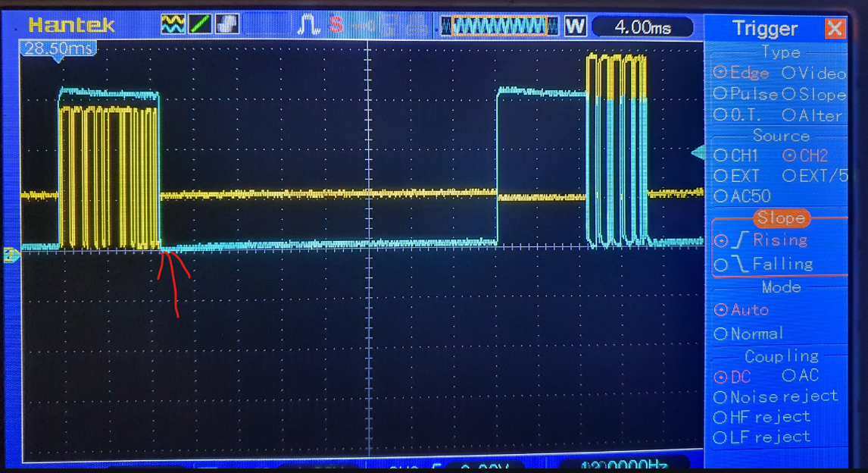The width and height of the screenshot is (868, 473).
Task: Click the dimmed printer icon
Action: point(417,26)
